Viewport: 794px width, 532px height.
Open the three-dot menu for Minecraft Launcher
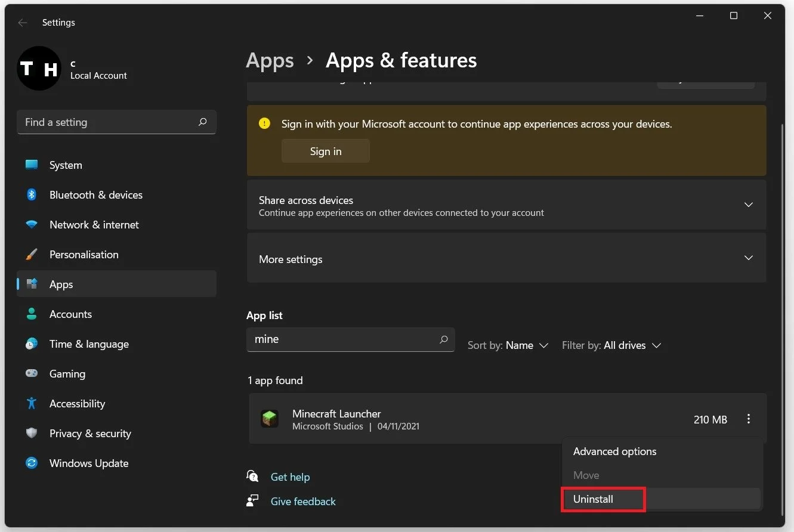click(x=749, y=419)
